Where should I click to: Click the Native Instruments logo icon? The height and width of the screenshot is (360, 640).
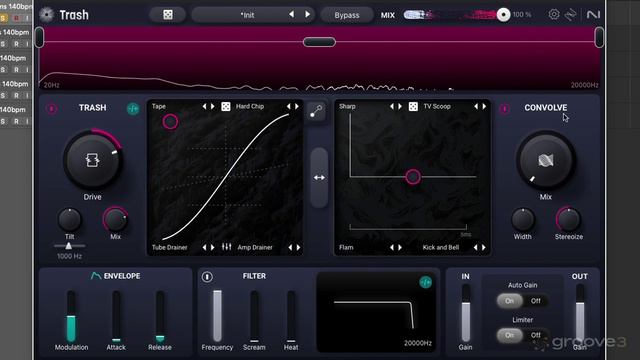(593, 15)
